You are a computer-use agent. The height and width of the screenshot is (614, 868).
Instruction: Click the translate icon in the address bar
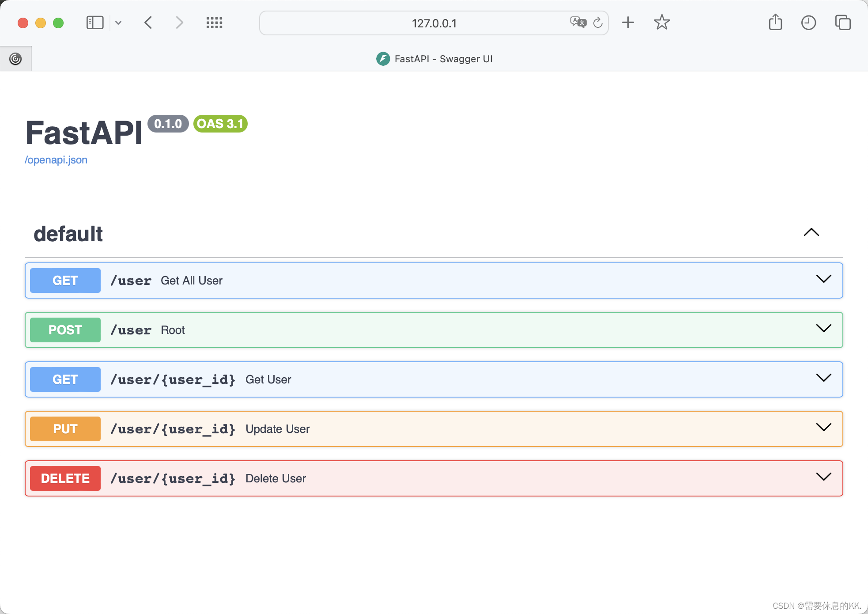point(578,22)
